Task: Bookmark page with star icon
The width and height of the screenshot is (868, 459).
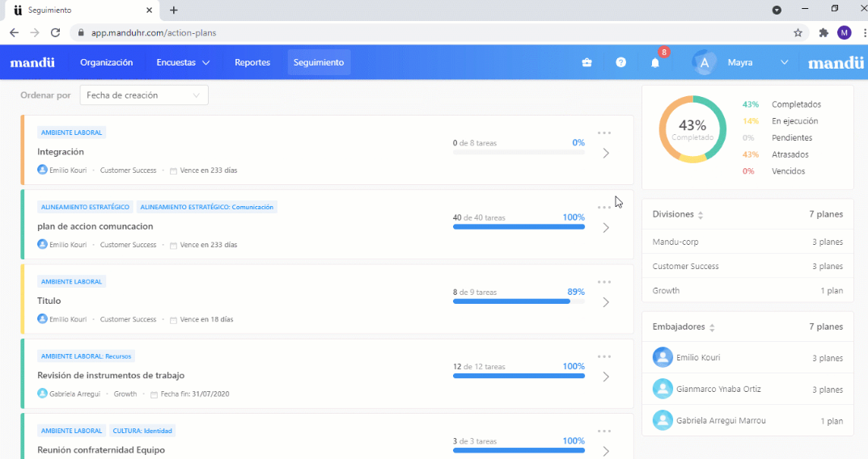Action: coord(798,32)
